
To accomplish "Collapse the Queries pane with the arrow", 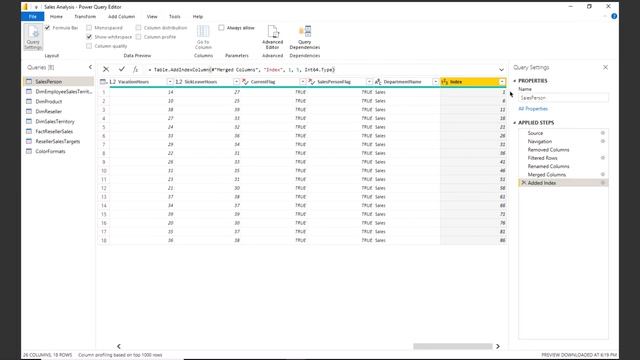I will [x=90, y=67].
